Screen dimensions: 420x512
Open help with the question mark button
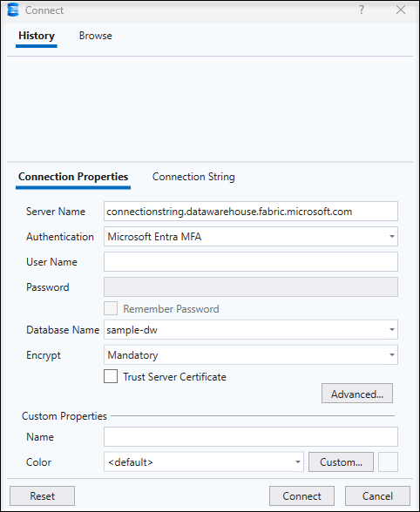(361, 10)
